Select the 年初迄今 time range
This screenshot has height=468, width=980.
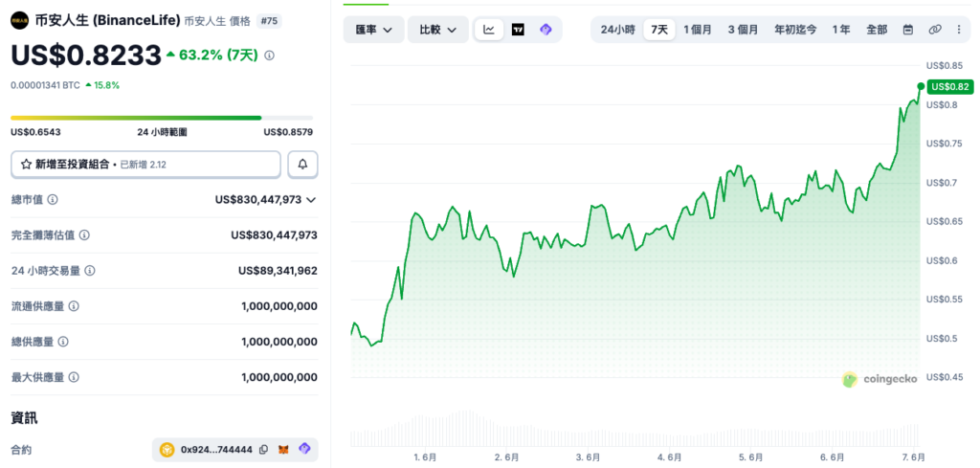[795, 30]
